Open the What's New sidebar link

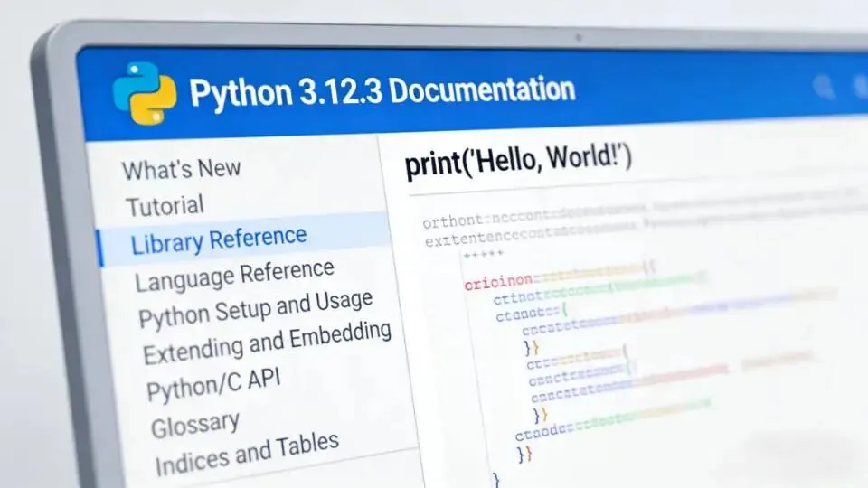point(182,169)
